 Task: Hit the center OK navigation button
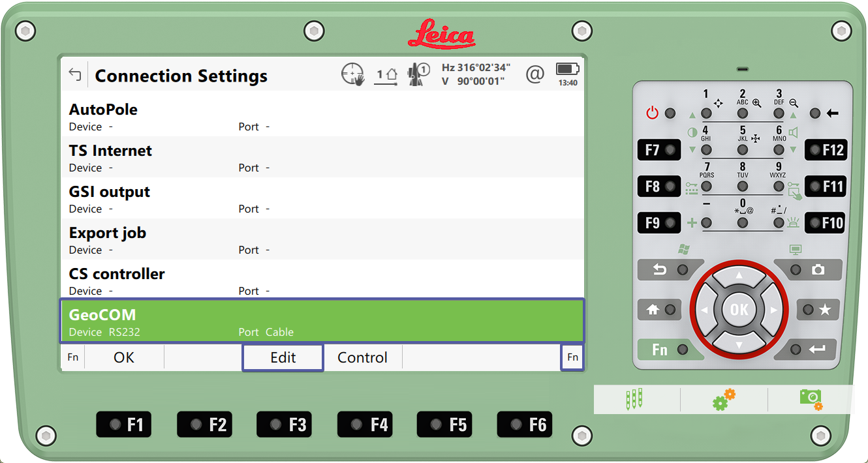[x=739, y=309]
